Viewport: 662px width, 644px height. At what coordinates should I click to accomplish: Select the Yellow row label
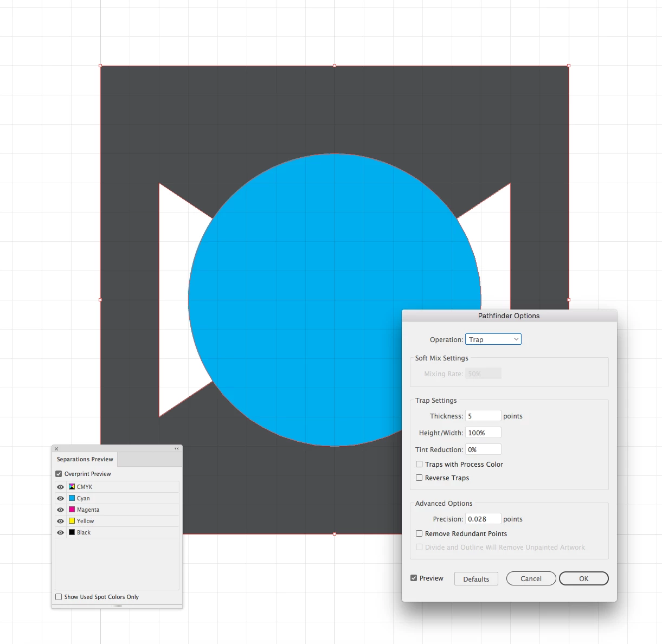[85, 521]
